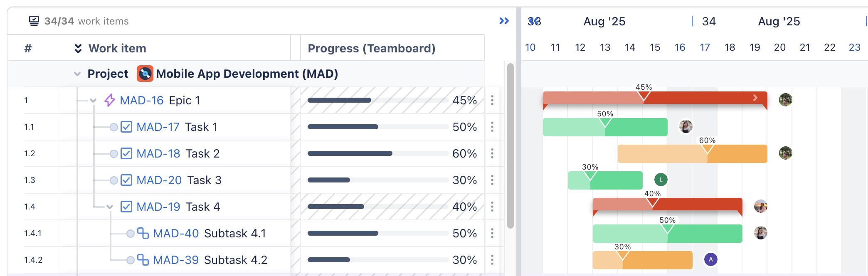The height and width of the screenshot is (276, 868).
Task: Click the green L assignee avatar
Action: coord(661,180)
